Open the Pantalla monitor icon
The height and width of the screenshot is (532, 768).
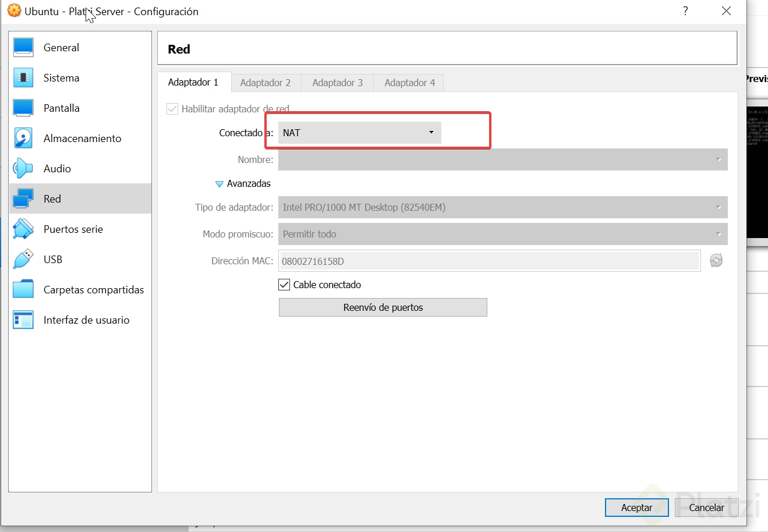23,108
